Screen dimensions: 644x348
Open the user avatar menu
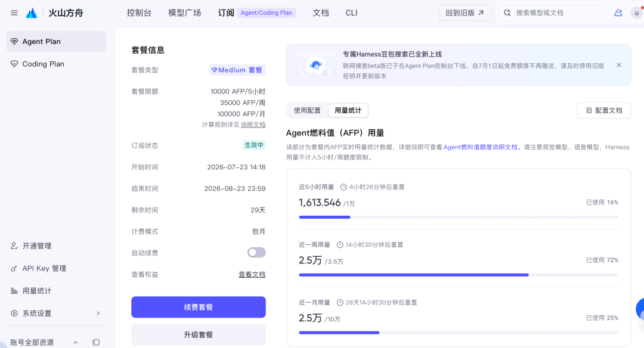[x=637, y=13]
